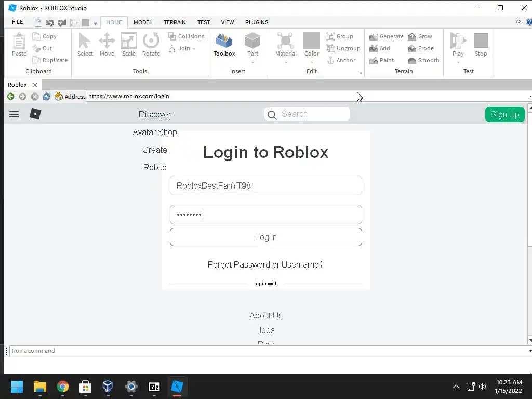
Task: Click the Play test icon
Action: (458, 41)
